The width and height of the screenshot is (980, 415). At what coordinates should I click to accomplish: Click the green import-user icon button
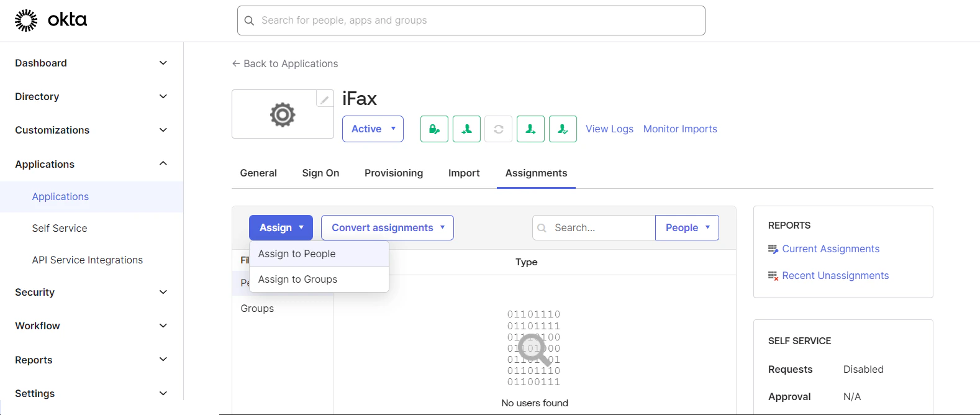tap(466, 129)
